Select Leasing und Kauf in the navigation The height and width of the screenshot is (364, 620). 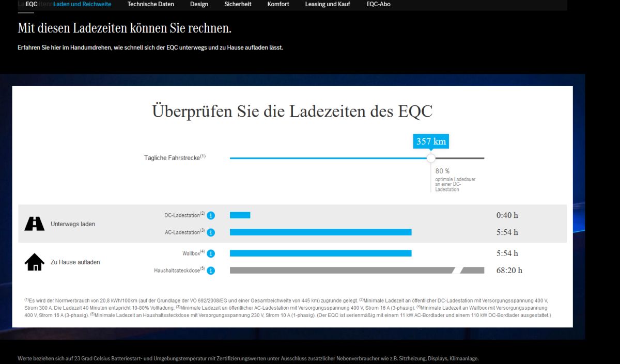click(x=327, y=4)
